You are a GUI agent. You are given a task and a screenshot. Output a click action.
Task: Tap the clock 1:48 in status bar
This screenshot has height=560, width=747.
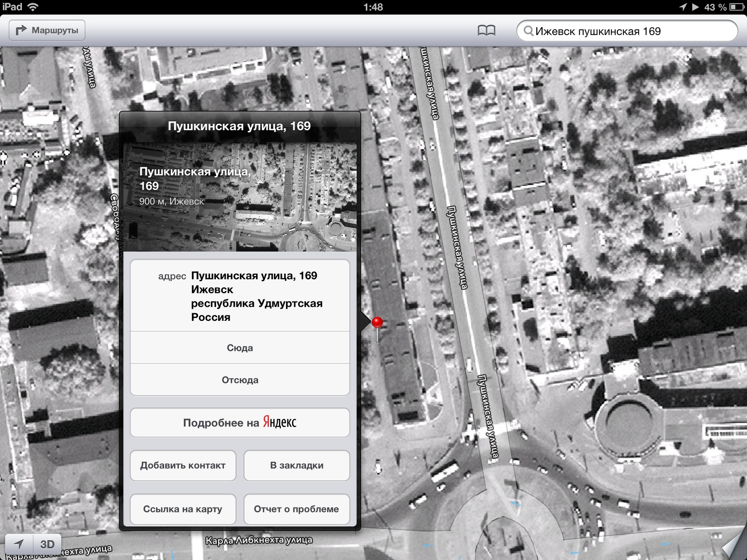coord(373,7)
